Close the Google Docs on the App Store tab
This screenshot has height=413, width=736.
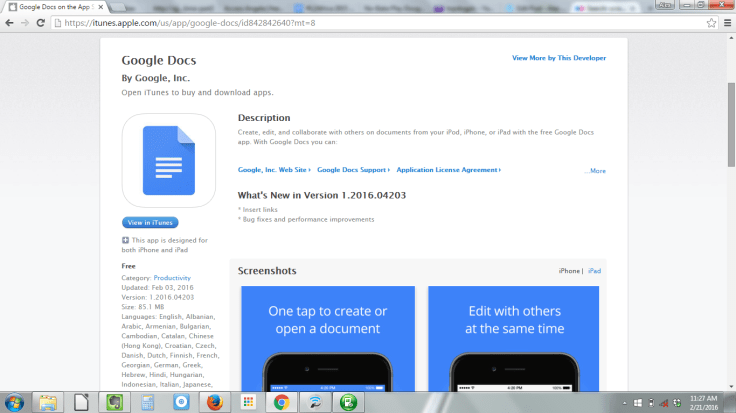(100, 7)
